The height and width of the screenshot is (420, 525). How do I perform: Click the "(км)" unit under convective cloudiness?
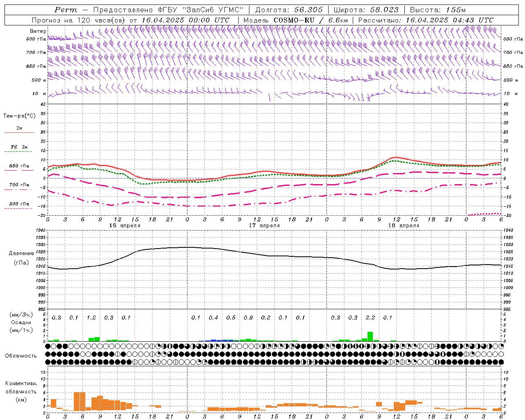coord(21,399)
